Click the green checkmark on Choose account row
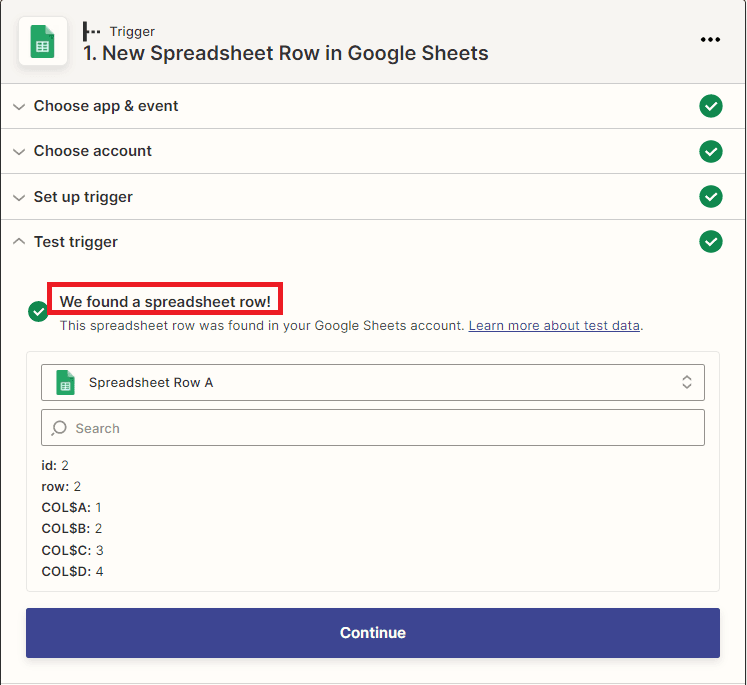747x685 pixels. [x=710, y=151]
